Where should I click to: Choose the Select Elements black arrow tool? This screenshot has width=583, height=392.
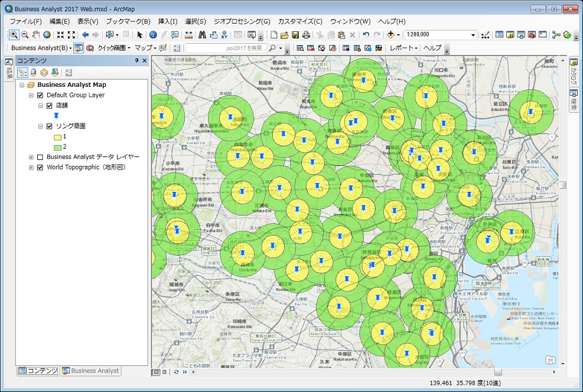click(x=139, y=35)
